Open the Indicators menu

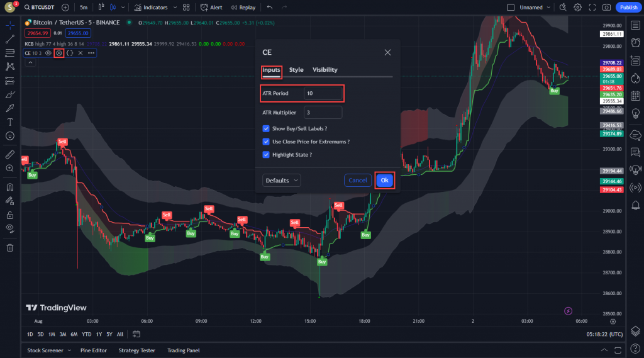click(151, 8)
